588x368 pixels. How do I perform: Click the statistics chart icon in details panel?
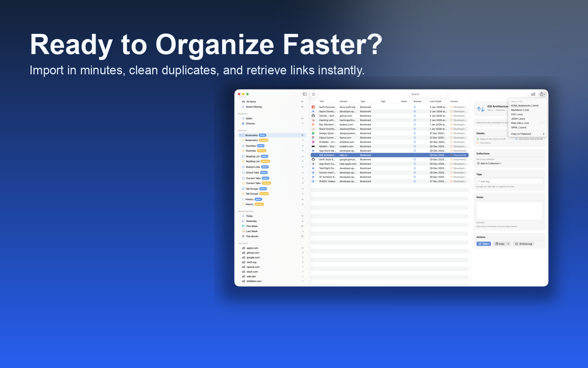coord(533,94)
